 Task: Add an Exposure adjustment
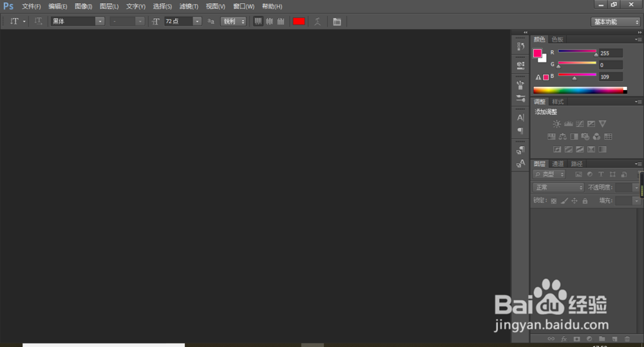pos(591,124)
